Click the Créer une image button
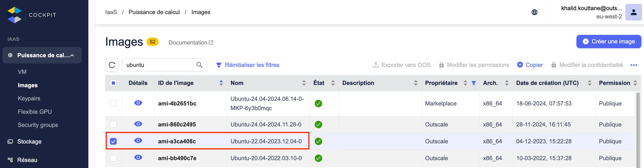Image resolution: width=644 pixels, height=168 pixels. click(609, 42)
